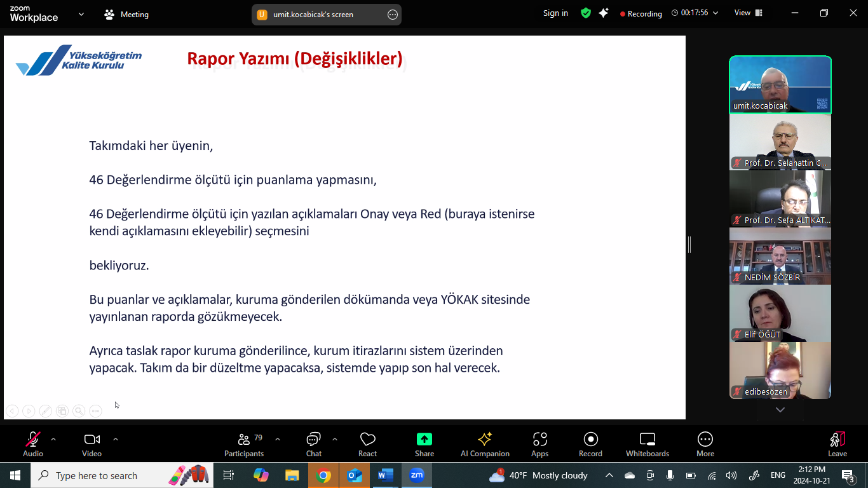Leave the meeting
The height and width of the screenshot is (488, 868).
tap(837, 444)
